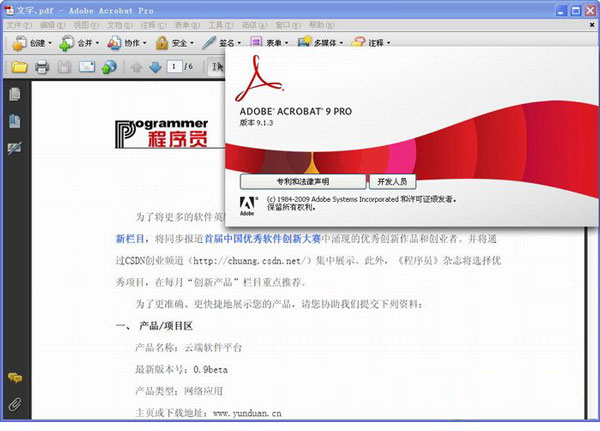The height and width of the screenshot is (431, 600).
Task: Click the Adobe logo in the About dialog
Action: point(248,206)
